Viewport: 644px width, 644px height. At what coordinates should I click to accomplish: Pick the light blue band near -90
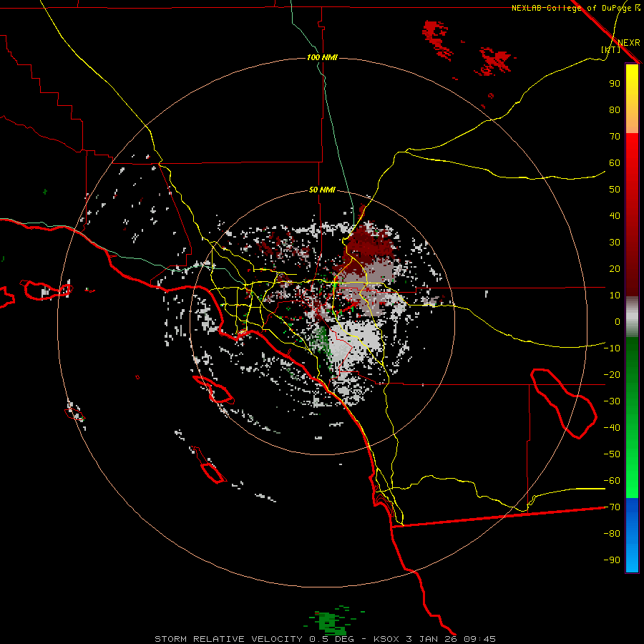click(x=632, y=559)
